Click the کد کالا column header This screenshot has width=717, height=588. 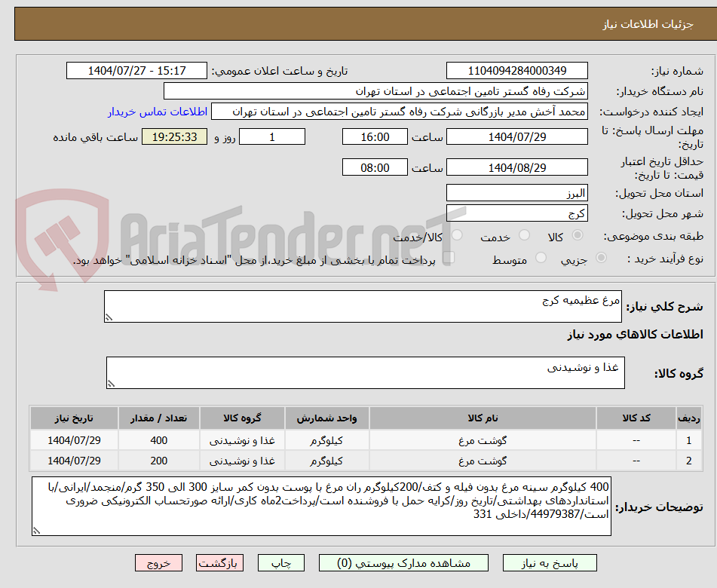(636, 418)
